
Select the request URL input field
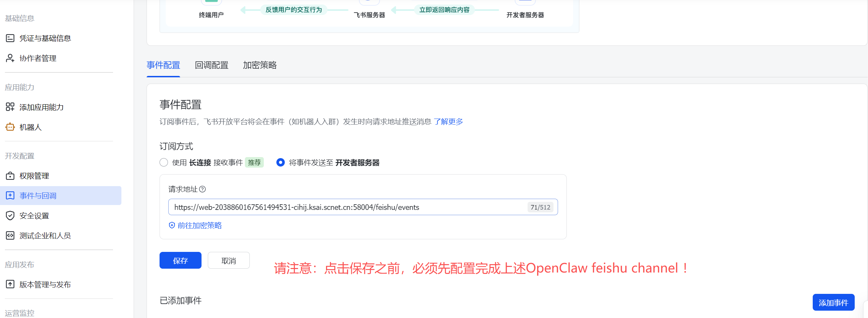coord(350,207)
